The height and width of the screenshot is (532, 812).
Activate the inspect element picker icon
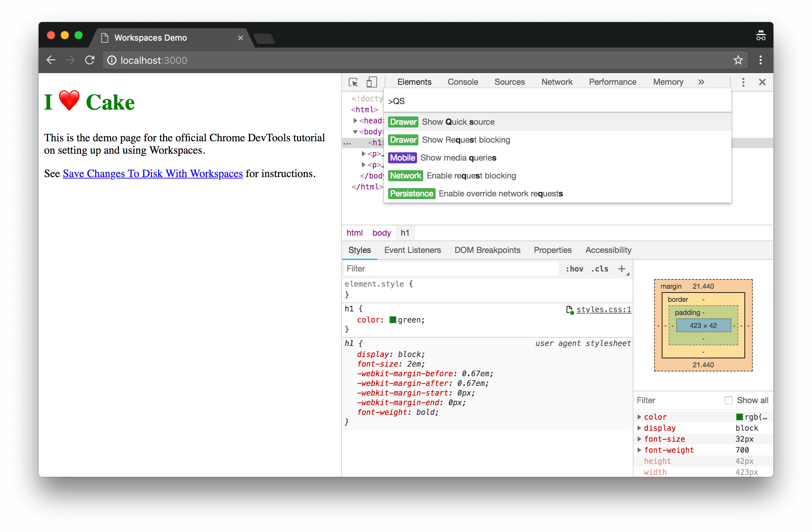[353, 82]
